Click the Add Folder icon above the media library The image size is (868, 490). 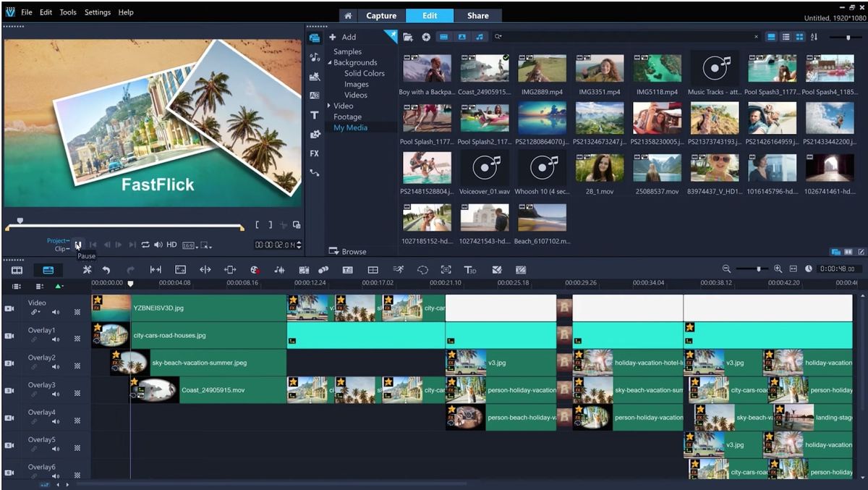(409, 36)
